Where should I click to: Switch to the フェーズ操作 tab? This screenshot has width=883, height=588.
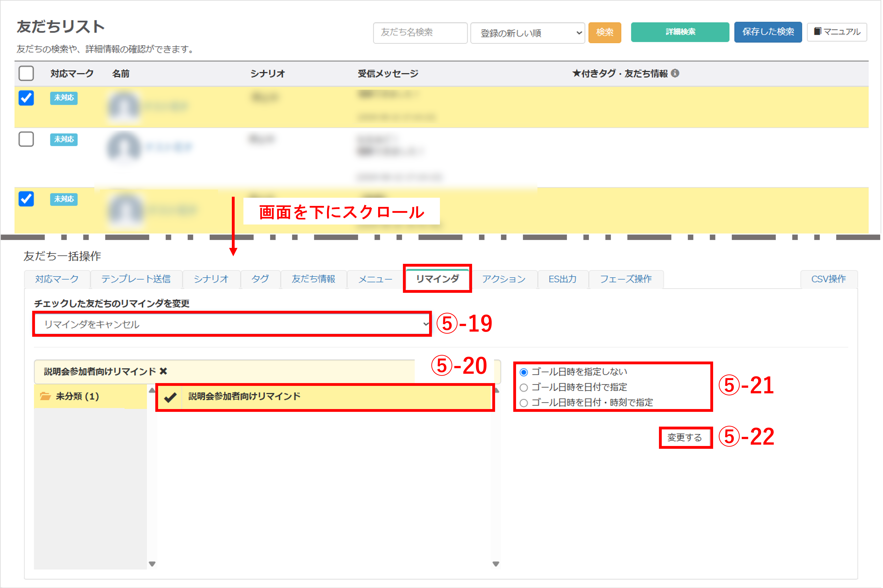pyautogui.click(x=626, y=279)
